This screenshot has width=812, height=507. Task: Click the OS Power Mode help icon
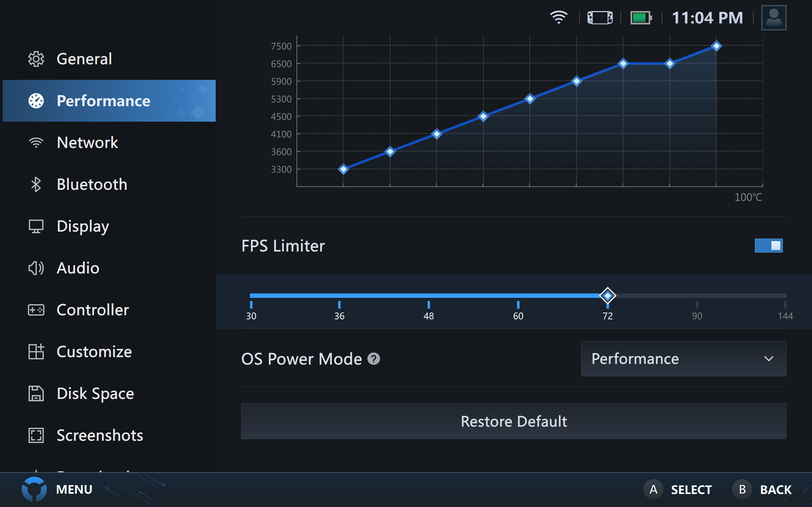point(374,359)
